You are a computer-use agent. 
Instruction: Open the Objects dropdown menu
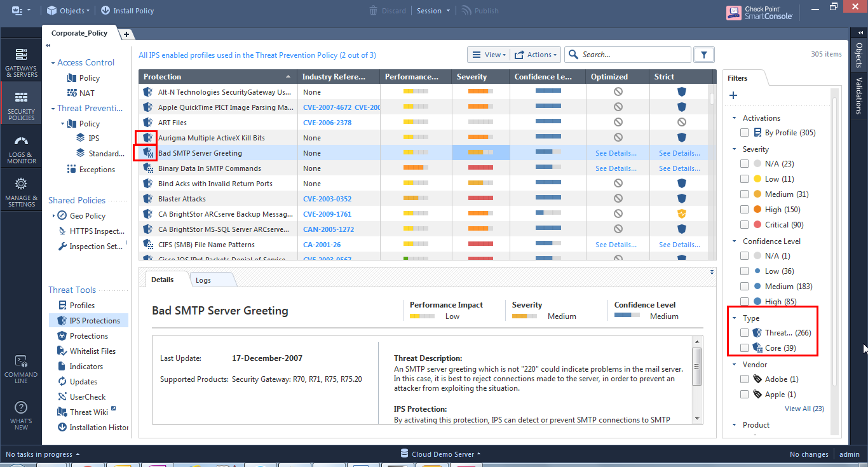coord(69,10)
